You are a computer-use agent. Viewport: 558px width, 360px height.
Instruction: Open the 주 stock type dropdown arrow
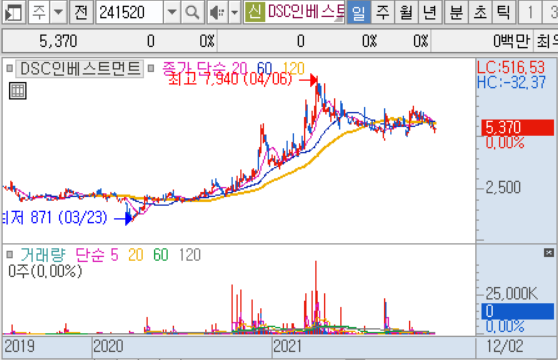(58, 13)
